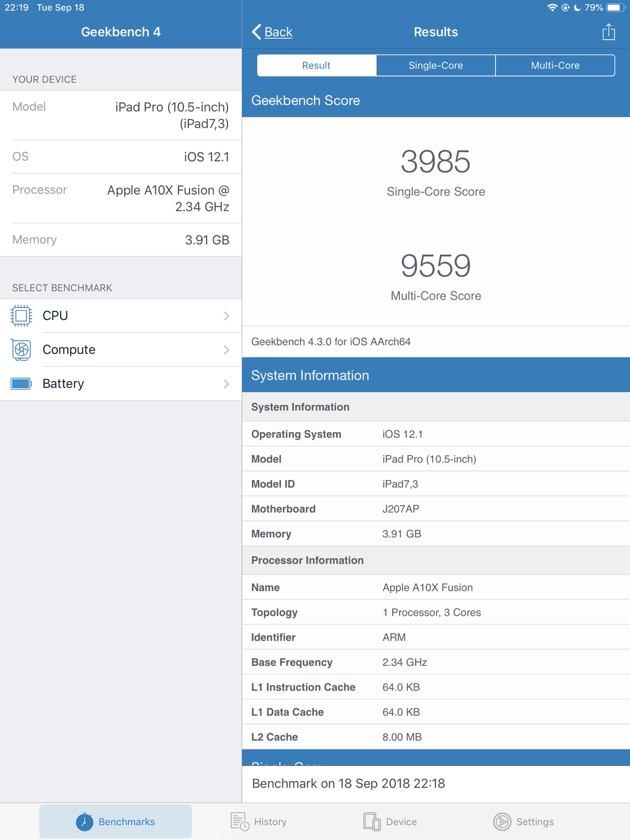Open the Settings tab label
Screen dimensions: 630x840
point(535,822)
